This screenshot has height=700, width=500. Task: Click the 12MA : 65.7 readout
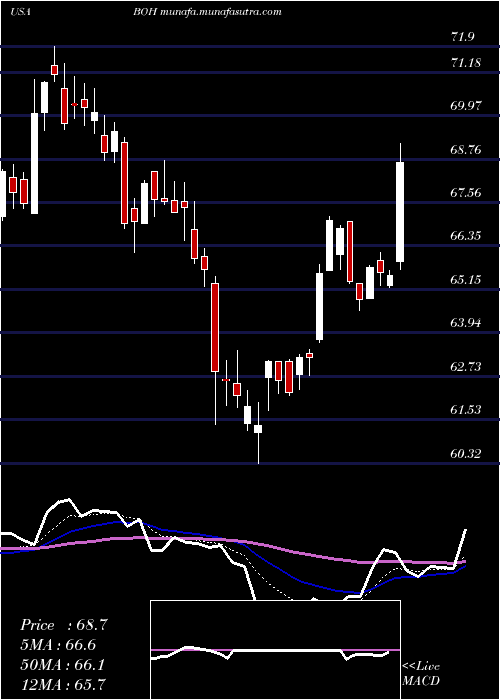tap(62, 685)
